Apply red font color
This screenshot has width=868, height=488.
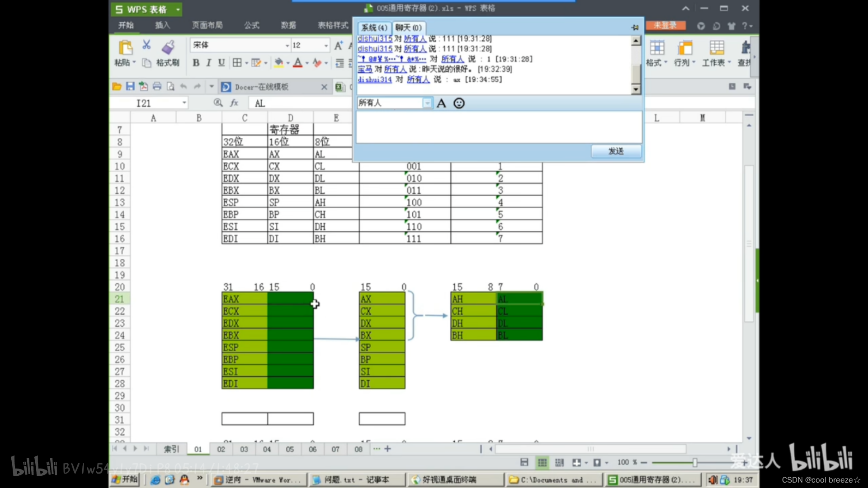(x=297, y=63)
